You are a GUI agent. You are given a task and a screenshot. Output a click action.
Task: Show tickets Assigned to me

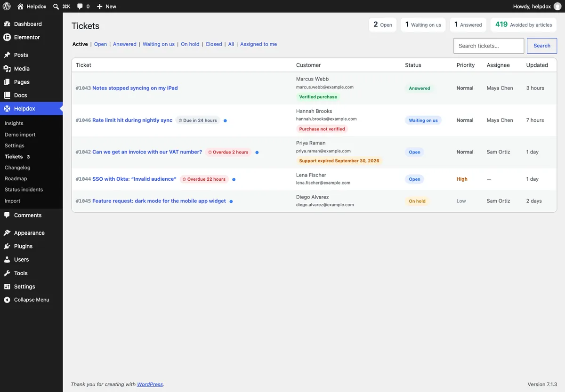click(x=258, y=44)
